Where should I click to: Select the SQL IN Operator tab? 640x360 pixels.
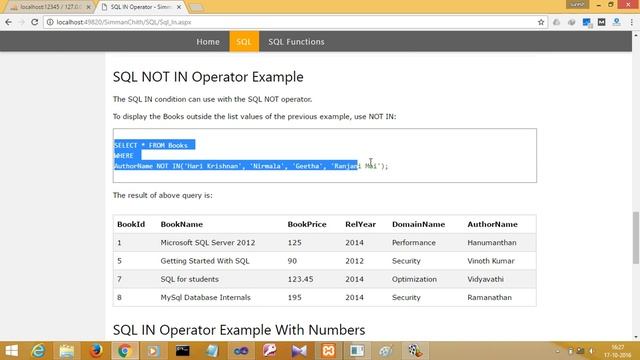(140, 7)
